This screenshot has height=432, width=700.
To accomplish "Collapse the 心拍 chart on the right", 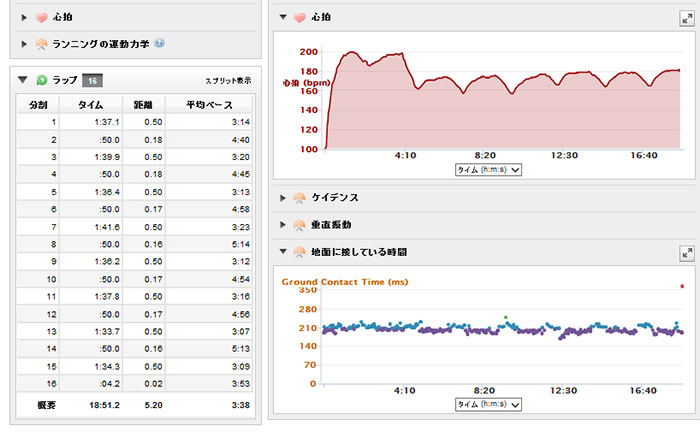I will coord(283,17).
